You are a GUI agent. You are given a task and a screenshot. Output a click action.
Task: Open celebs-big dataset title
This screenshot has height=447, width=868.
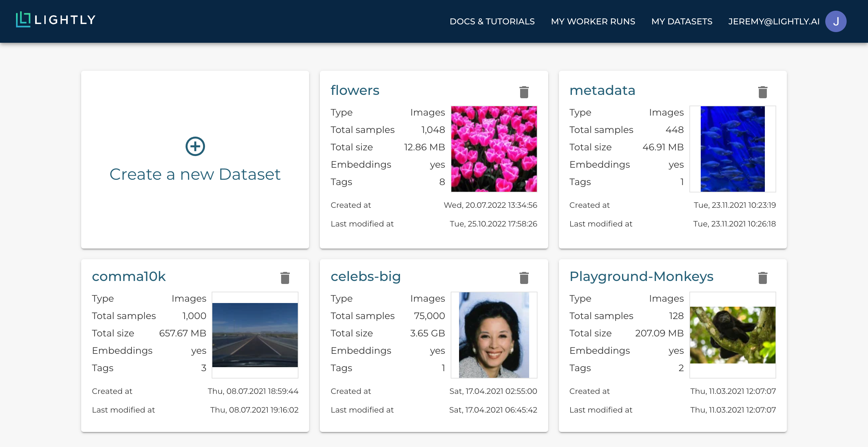click(365, 276)
